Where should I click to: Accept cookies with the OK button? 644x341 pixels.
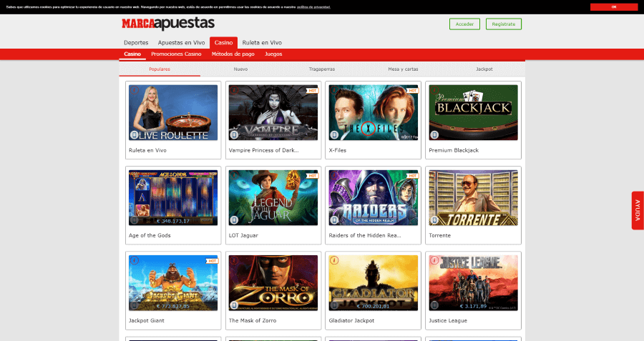coord(614,7)
